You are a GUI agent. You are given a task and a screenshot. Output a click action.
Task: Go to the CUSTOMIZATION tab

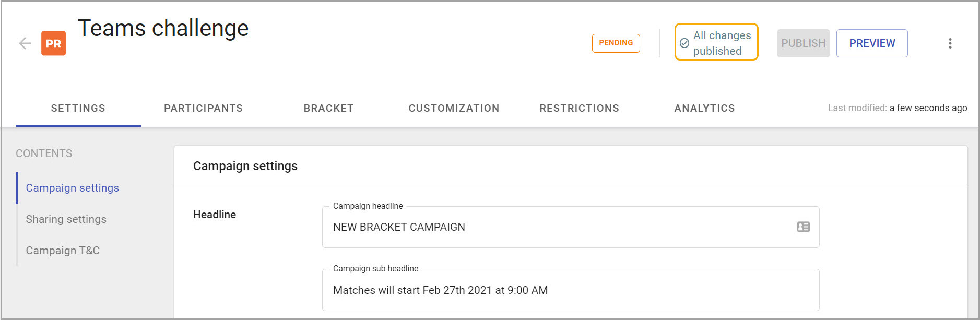[454, 108]
